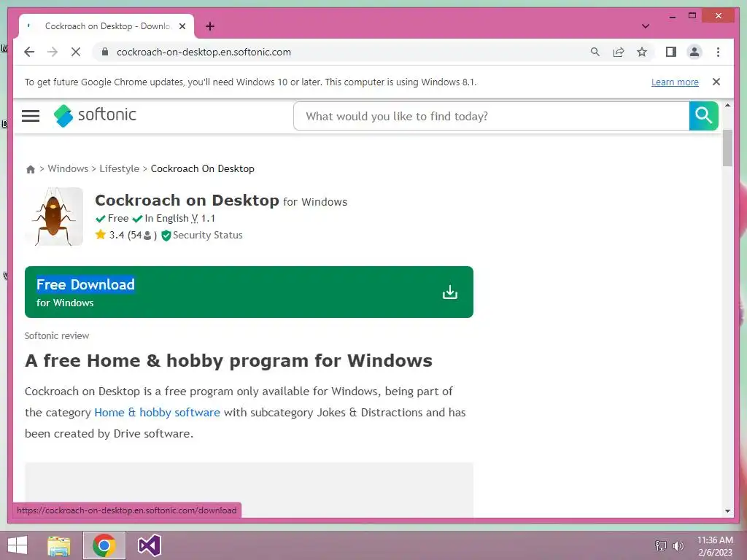
Task: Click the zoom magnifier in address bar
Action: coord(595,52)
